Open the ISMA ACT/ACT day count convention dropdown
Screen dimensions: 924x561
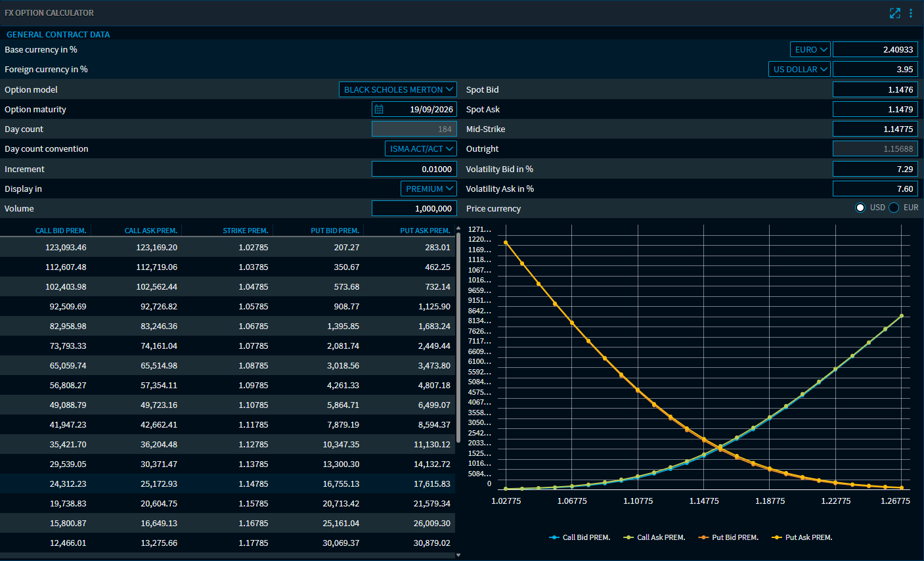(x=420, y=148)
